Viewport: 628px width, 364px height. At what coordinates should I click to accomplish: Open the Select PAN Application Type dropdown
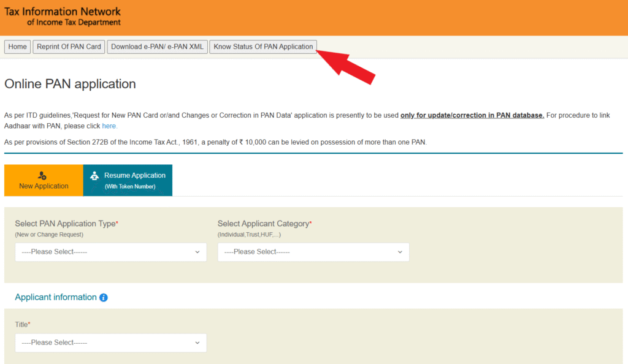coord(110,252)
